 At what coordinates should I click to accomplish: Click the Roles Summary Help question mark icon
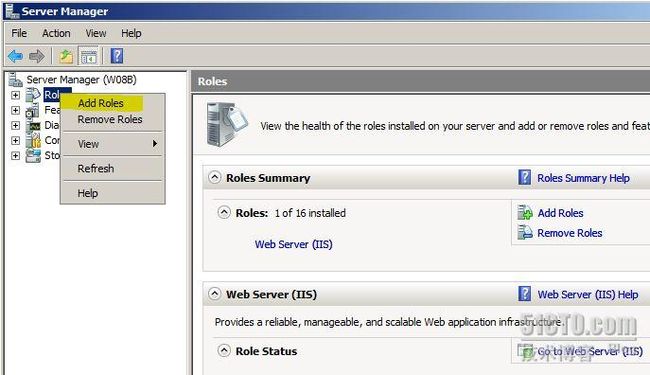point(524,177)
